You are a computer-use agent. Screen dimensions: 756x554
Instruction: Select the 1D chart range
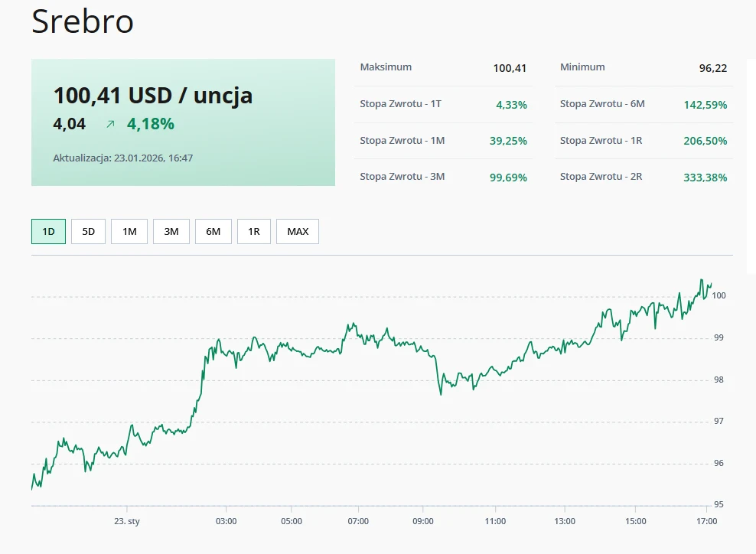click(48, 231)
